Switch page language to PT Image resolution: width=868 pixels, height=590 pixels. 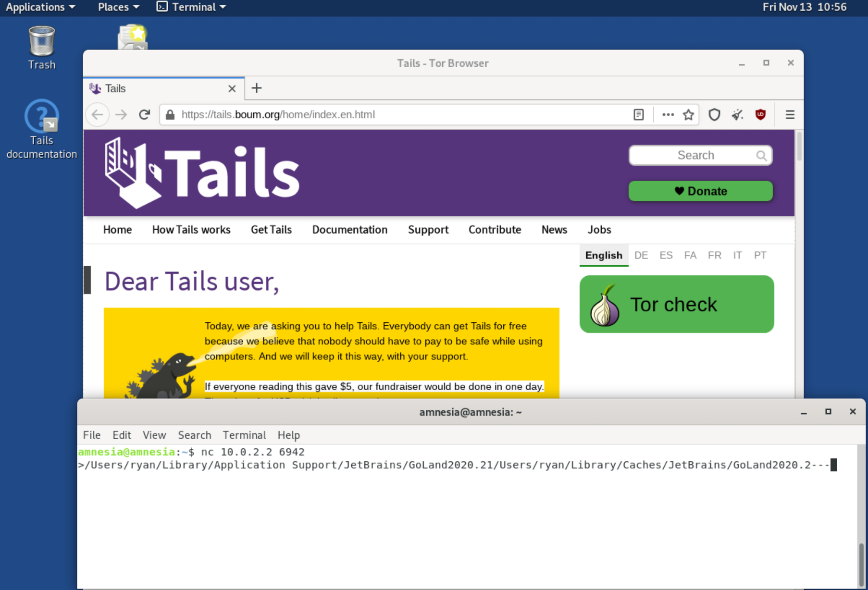click(760, 256)
